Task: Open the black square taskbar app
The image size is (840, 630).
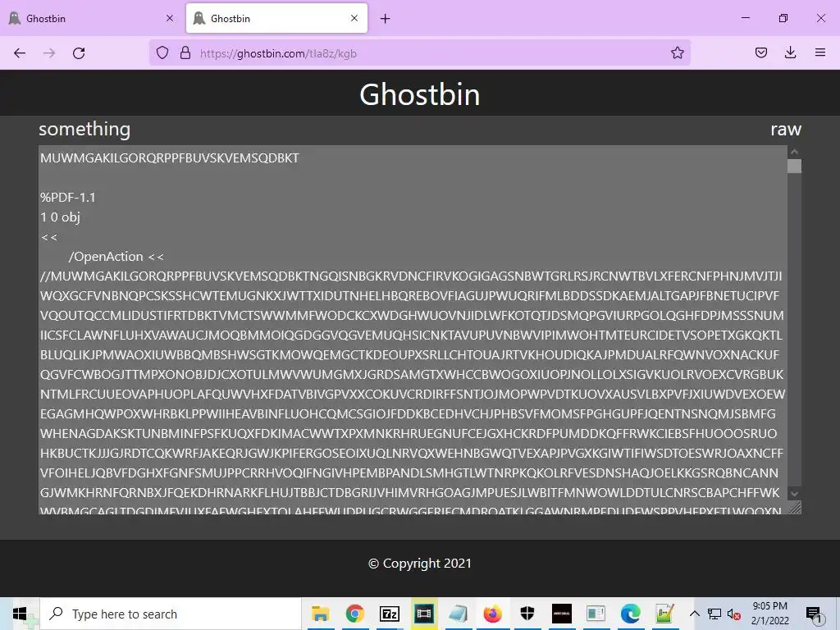Action: (561, 614)
